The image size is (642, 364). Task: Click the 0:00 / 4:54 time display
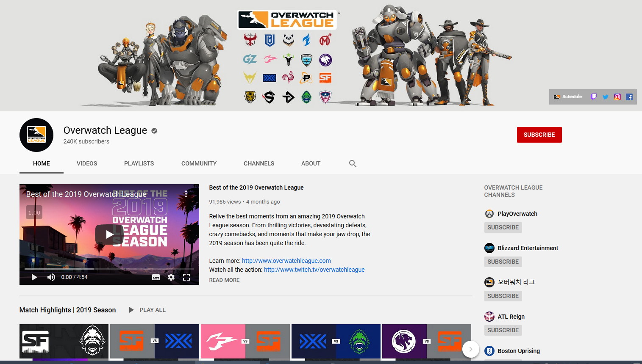[74, 277]
